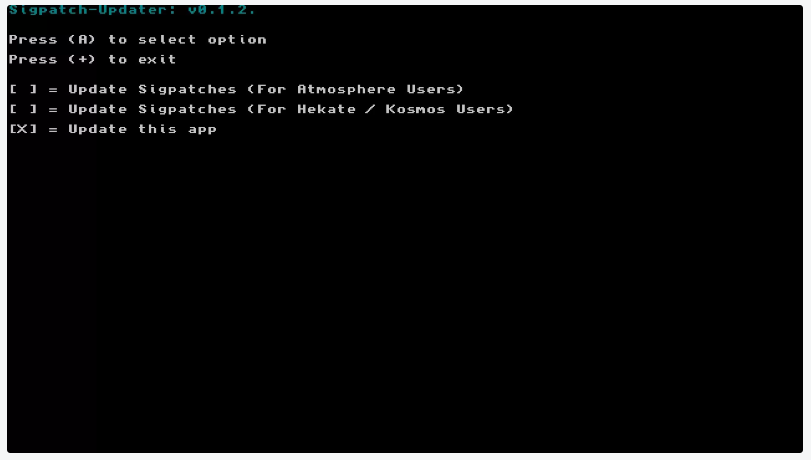Click the equals sign beside Update this app

coord(53,129)
